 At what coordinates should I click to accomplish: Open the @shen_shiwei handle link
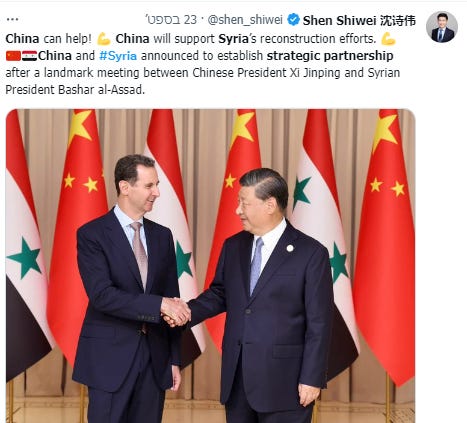[x=245, y=20]
